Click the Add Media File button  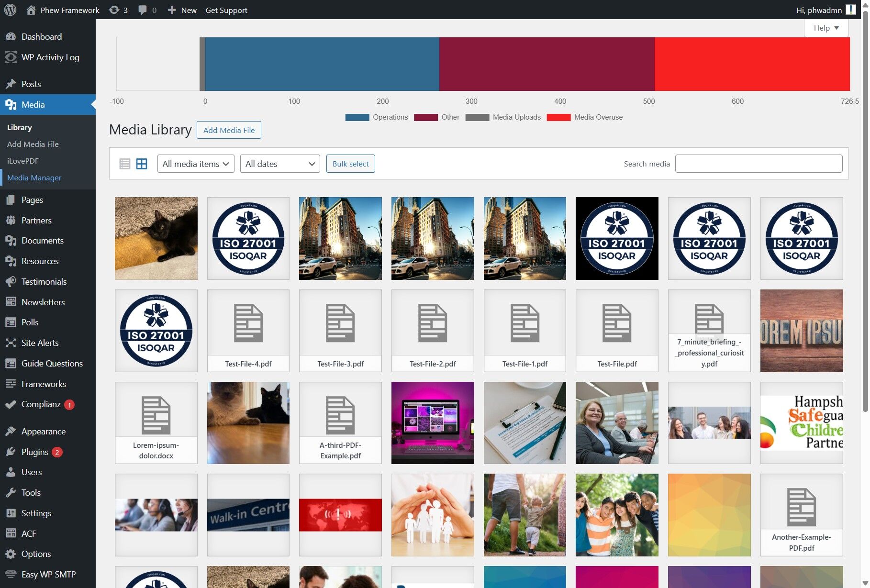click(x=229, y=130)
